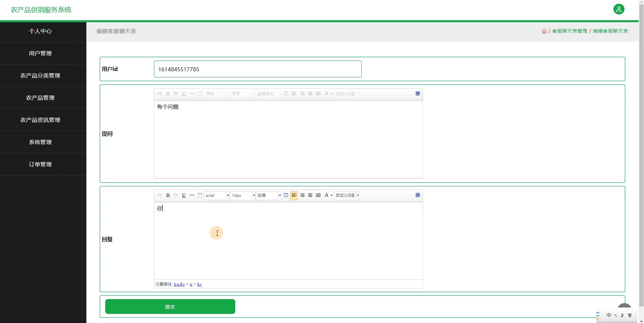Viewport: 644px width, 323px height.
Task: Go to 客服聊天表管理 via breadcrumb
Action: pos(570,31)
